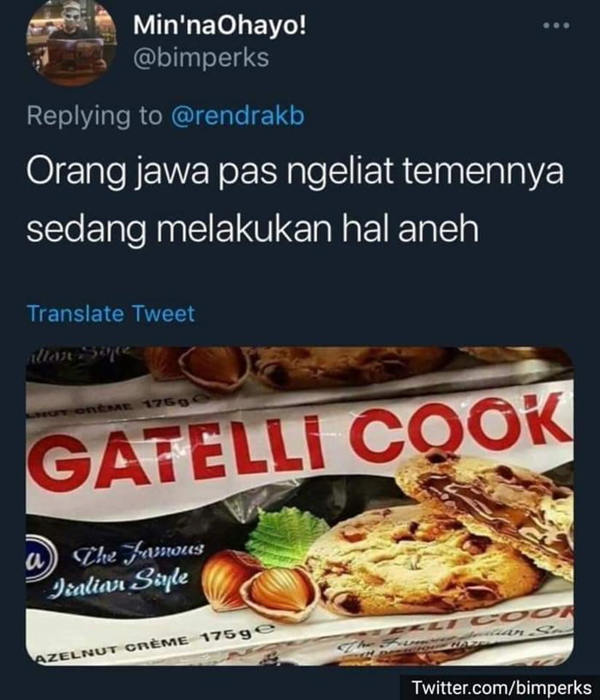Click the Min'naOhayo! display name

(x=220, y=26)
